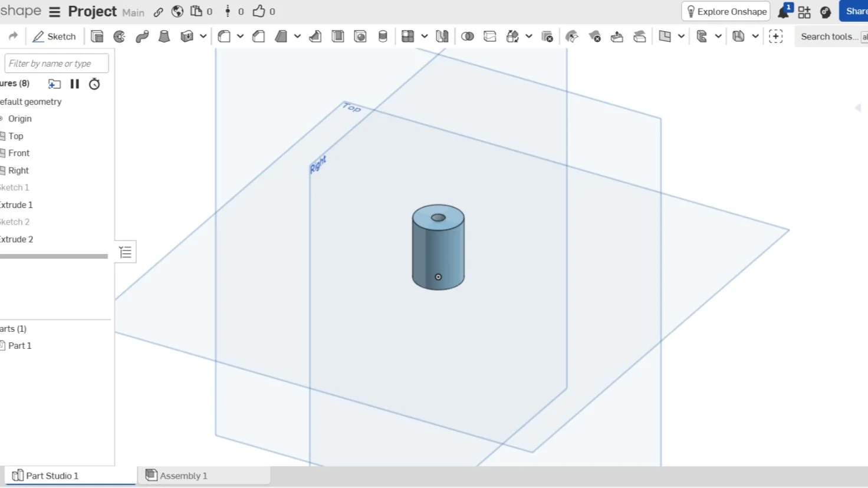Switch to the Assembly 1 tab
The height and width of the screenshot is (488, 868).
[x=204, y=476]
